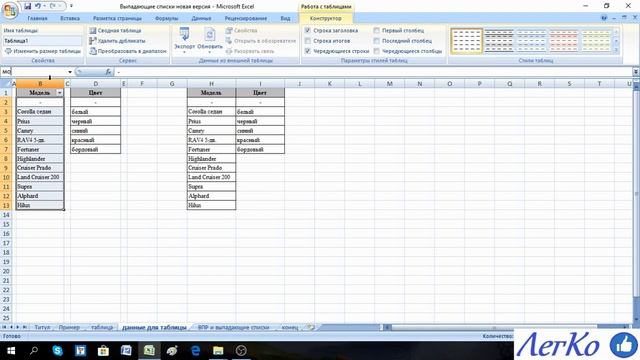640x360 pixels.
Task: Go to last sheet navigation arrow
Action: click(24, 327)
